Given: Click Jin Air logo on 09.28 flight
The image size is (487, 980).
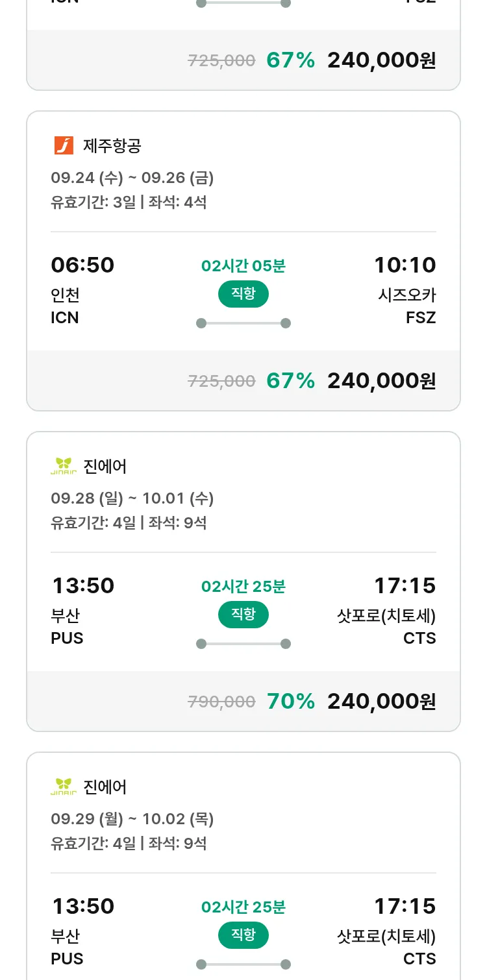Looking at the screenshot, I should (64, 466).
